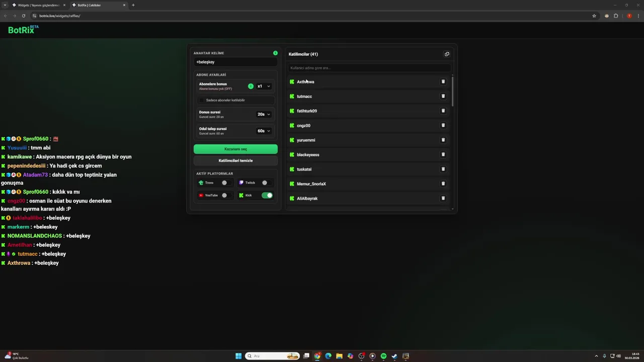Remove cngz00 via trash icon
Screen dimensions: 644x362
point(443,125)
